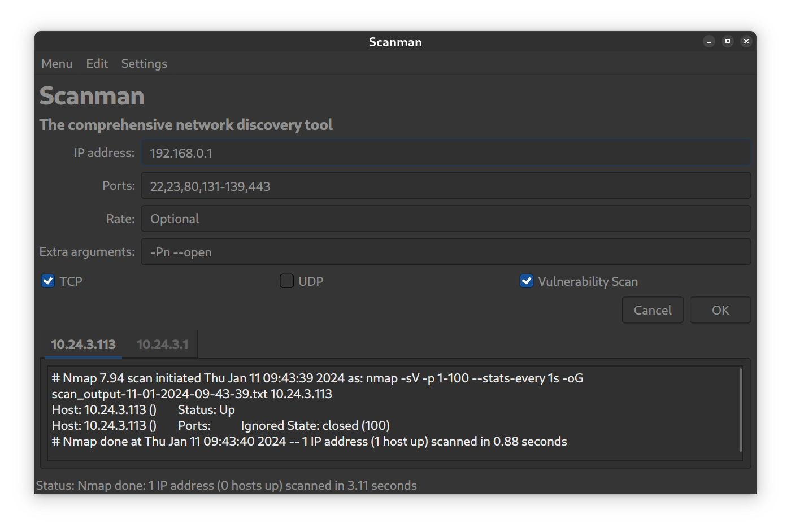Click the 'IP address:' label
791x532 pixels.
(104, 153)
